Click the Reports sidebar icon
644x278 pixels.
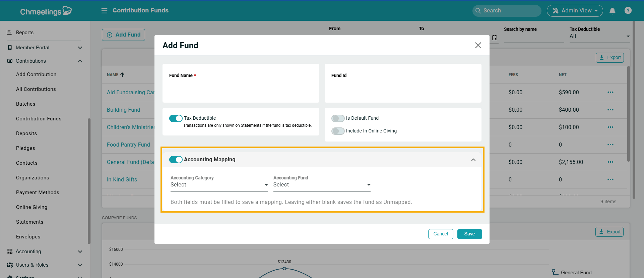[9, 33]
